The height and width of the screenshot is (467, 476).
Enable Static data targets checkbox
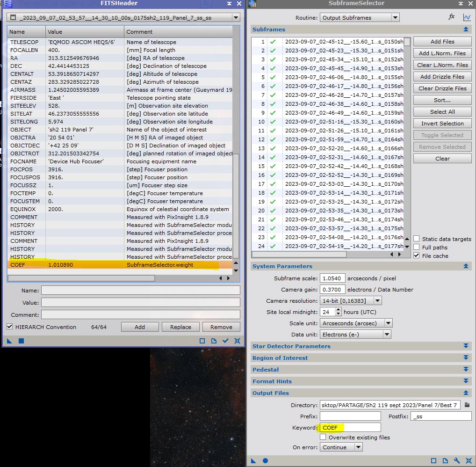pyautogui.click(x=417, y=239)
